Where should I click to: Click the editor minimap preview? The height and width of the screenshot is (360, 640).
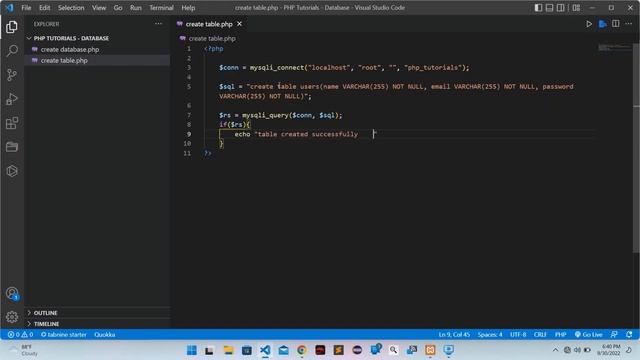tap(615, 48)
